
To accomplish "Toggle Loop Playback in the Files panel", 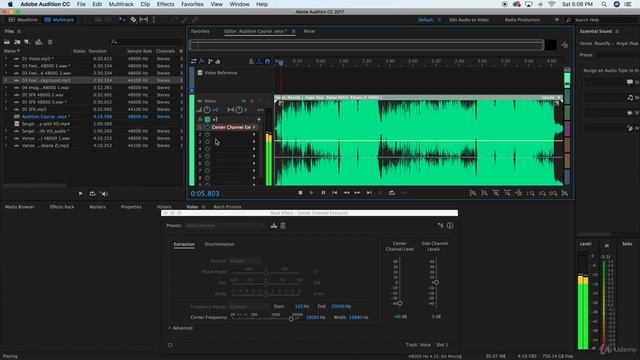I will [92, 193].
